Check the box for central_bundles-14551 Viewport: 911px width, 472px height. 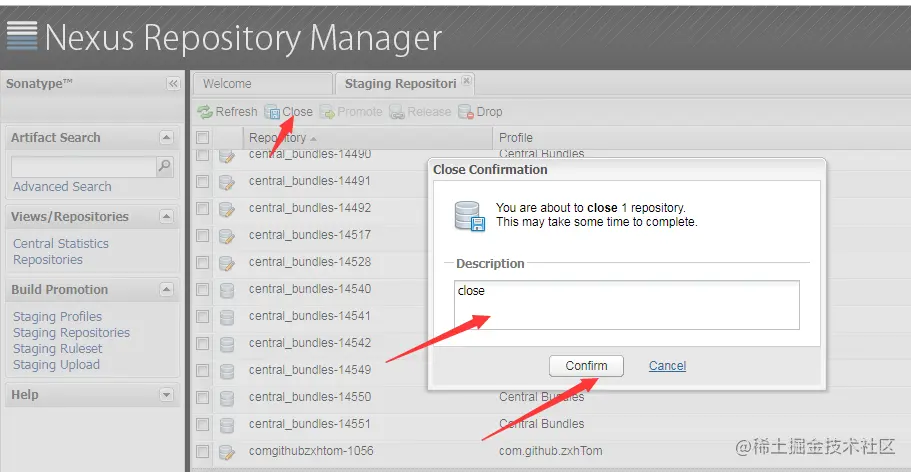(202, 424)
